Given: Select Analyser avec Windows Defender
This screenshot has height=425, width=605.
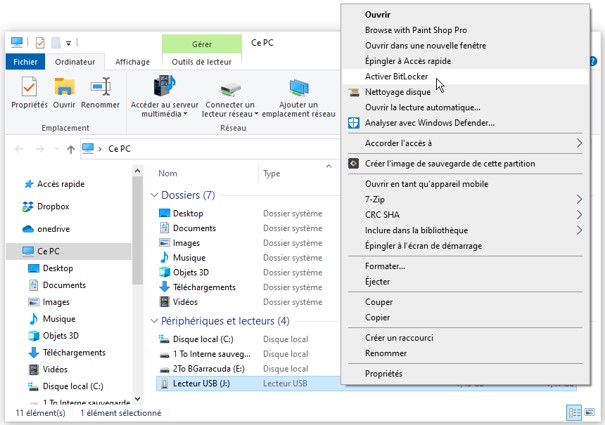Looking at the screenshot, I should (x=429, y=123).
